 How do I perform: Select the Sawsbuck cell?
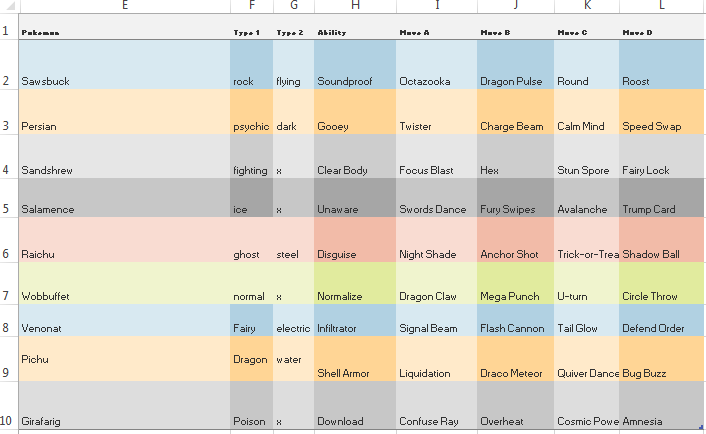click(125, 64)
